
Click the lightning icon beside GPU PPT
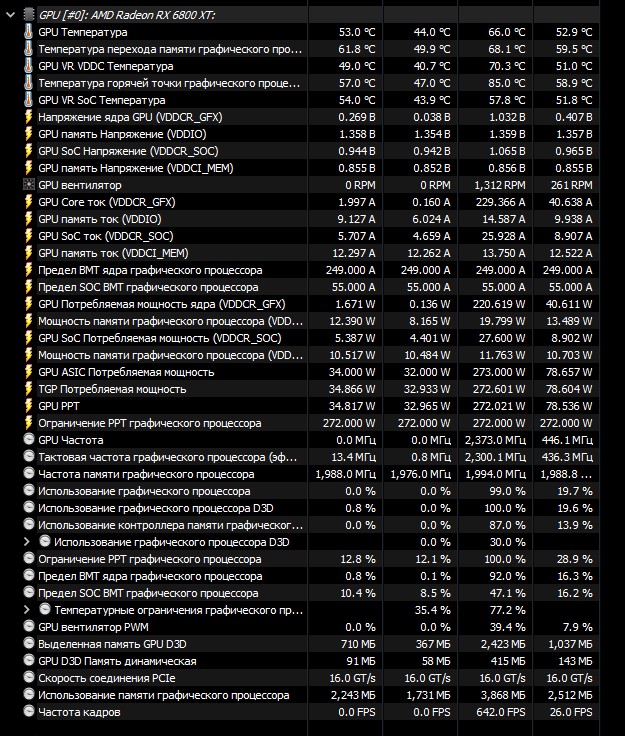(x=29, y=406)
